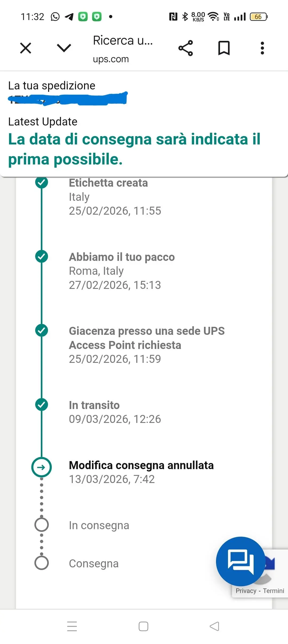This screenshot has height=644, width=288.
Task: Select the Abbiamo il tuo pacco checkmark
Action: [42, 257]
